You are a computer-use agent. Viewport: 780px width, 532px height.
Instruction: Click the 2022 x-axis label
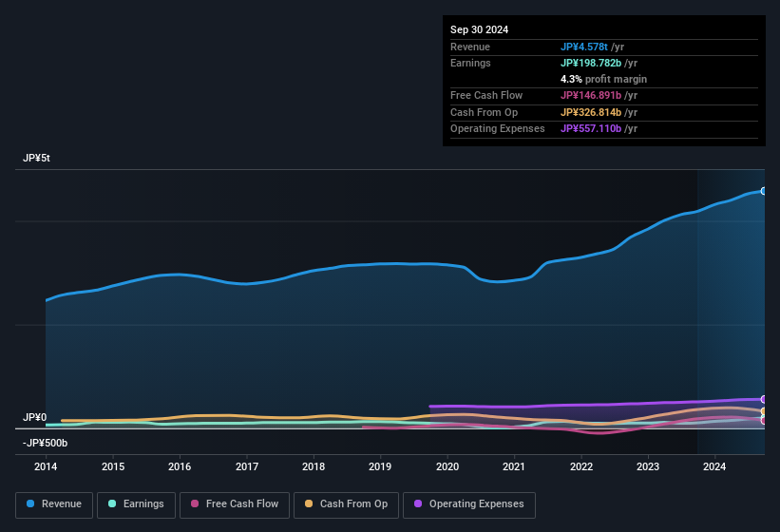pyautogui.click(x=581, y=466)
